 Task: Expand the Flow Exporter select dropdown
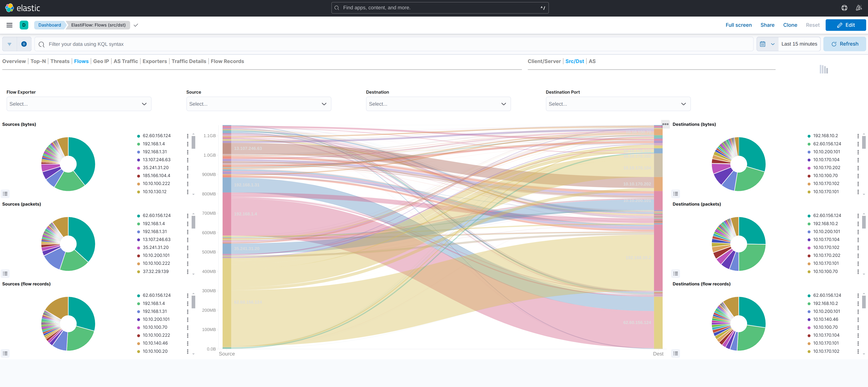79,104
